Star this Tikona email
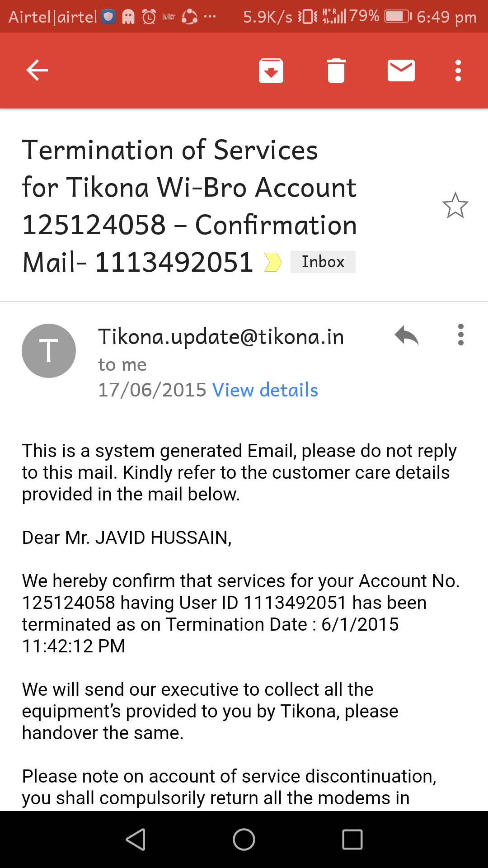 click(455, 206)
